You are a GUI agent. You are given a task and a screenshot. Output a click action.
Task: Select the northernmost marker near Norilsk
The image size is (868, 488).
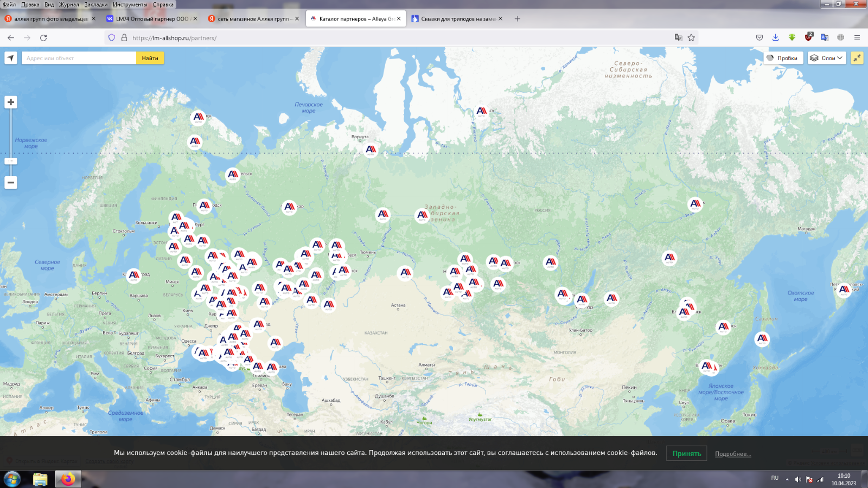pos(482,112)
